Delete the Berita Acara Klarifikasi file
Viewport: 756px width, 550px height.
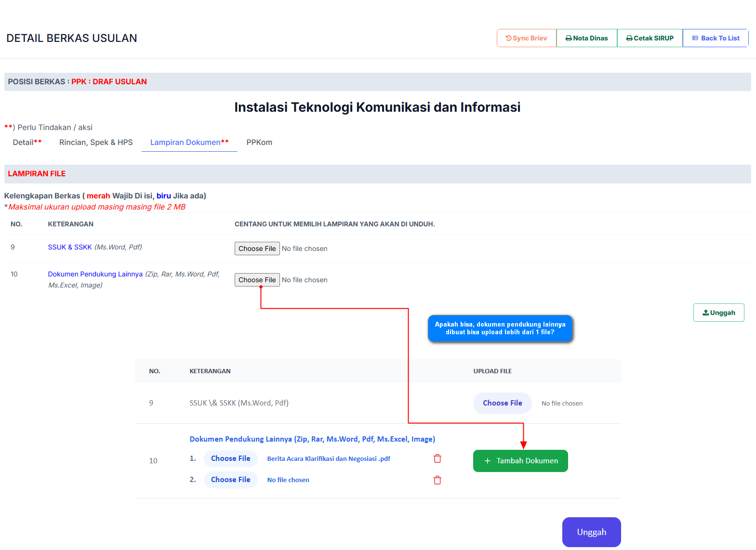point(438,458)
